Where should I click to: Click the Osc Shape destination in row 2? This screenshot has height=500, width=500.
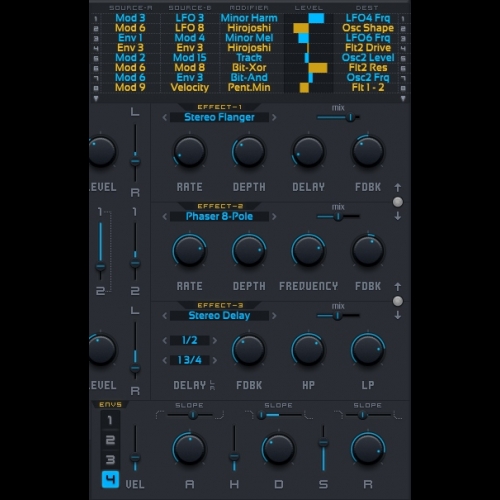pyautogui.click(x=368, y=28)
